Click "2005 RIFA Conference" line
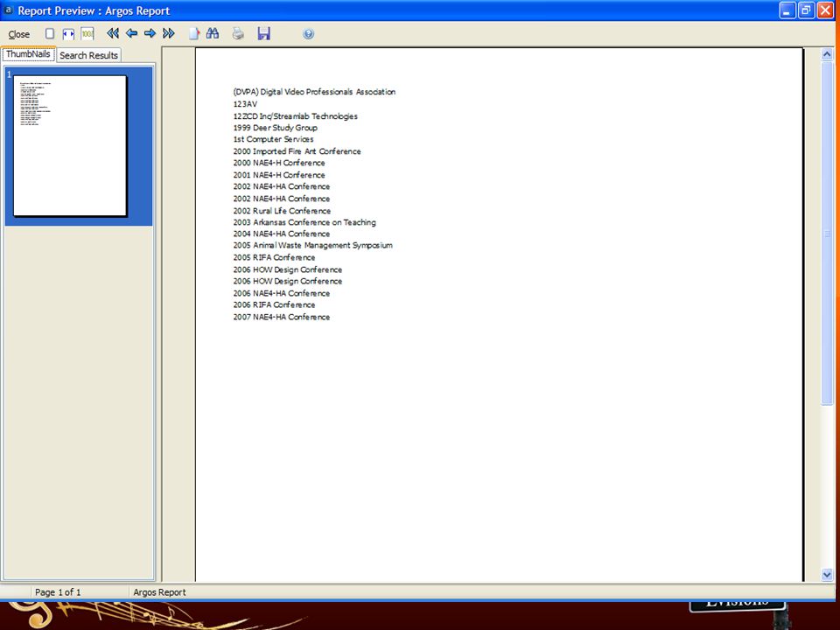This screenshot has width=840, height=630. pyautogui.click(x=274, y=257)
